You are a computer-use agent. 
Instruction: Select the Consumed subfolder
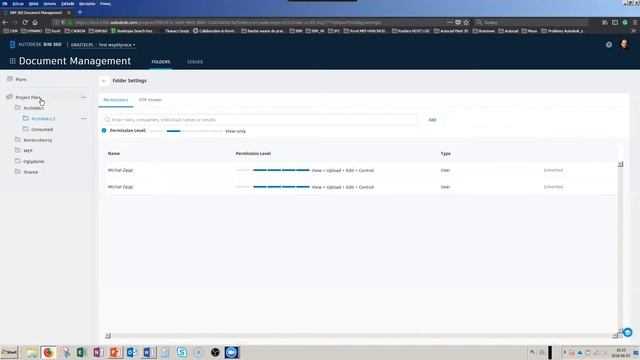tap(42, 129)
